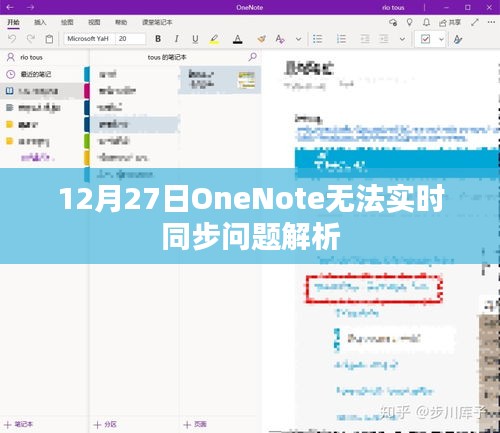500x433 pixels.
Task: Toggle Bold formatting
Action: (x=158, y=39)
